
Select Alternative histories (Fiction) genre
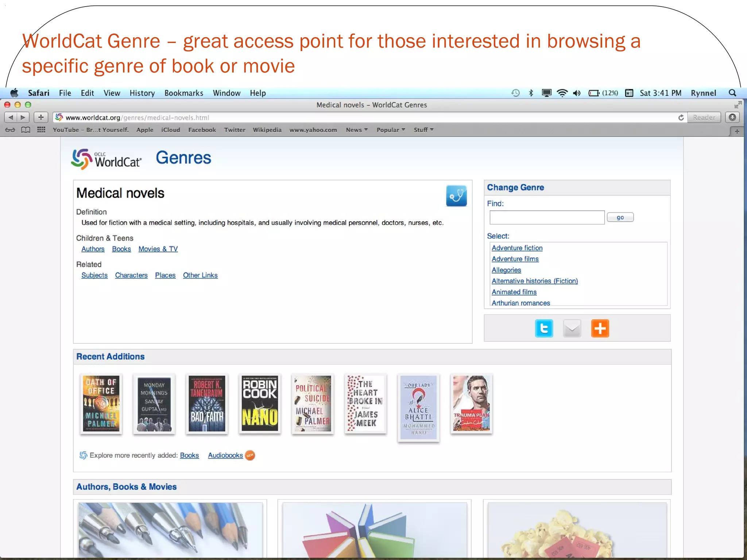coord(535,281)
